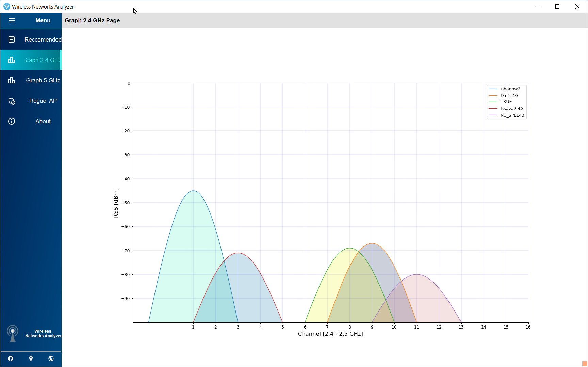This screenshot has height=367, width=588.
Task: Click the Menu header label
Action: (43, 20)
